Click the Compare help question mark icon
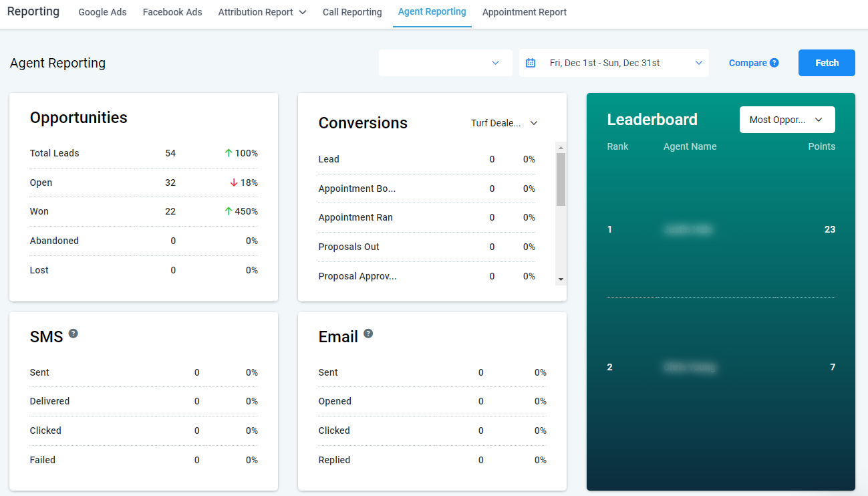The width and height of the screenshot is (868, 496). 774,63
